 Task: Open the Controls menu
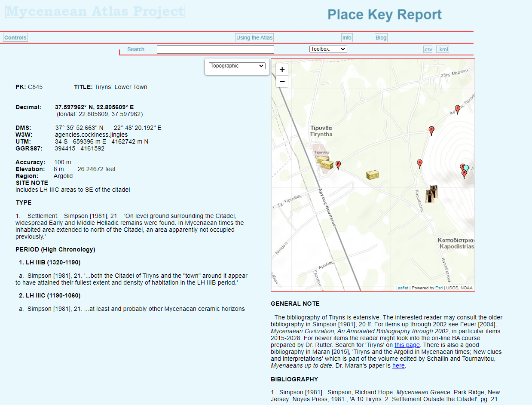coord(15,37)
